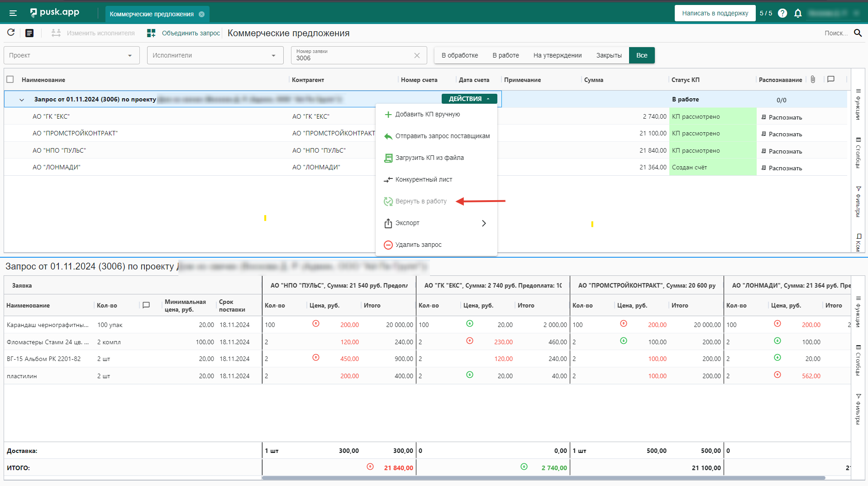The width and height of the screenshot is (868, 486).
Task: Select the Все filter tab
Action: [642, 55]
